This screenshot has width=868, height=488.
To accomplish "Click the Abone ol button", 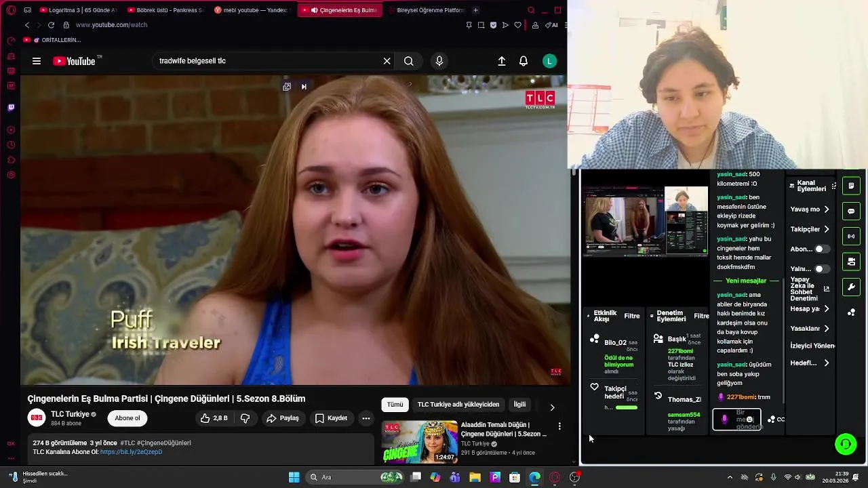I will pyautogui.click(x=127, y=418).
